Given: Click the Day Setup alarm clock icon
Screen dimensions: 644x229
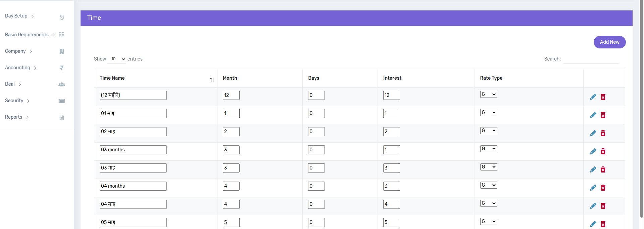Looking at the screenshot, I should pyautogui.click(x=62, y=17).
